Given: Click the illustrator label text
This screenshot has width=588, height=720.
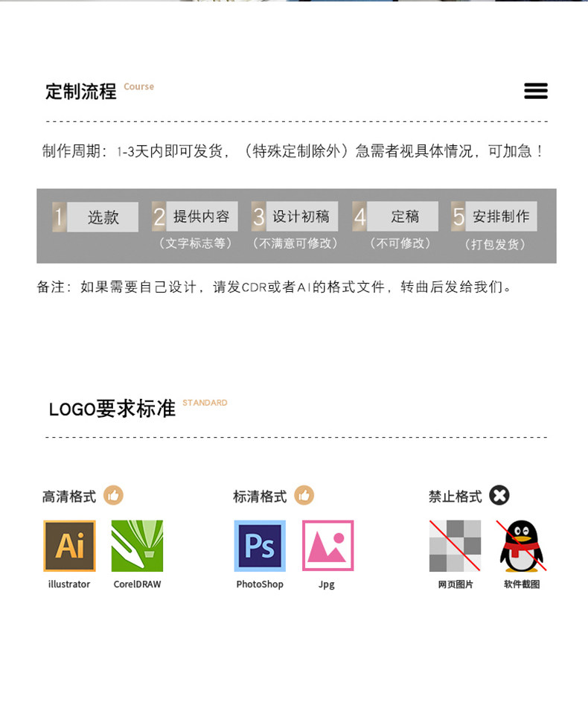Looking at the screenshot, I should [69, 584].
